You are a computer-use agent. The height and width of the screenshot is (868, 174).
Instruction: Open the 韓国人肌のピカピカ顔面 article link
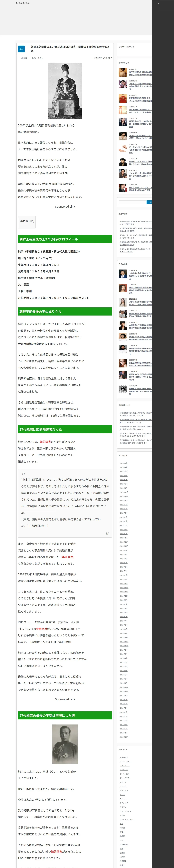pos(140,124)
